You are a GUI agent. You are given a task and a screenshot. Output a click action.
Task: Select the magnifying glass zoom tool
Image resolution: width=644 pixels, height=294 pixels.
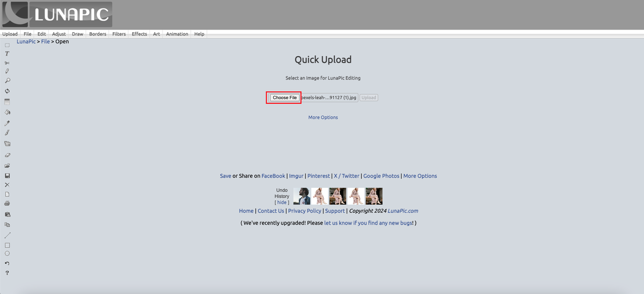pyautogui.click(x=7, y=81)
